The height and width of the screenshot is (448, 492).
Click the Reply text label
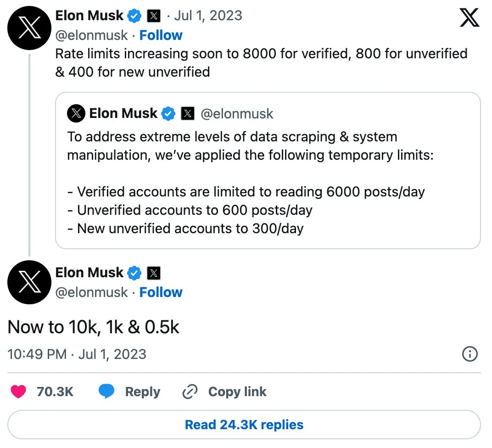click(142, 392)
